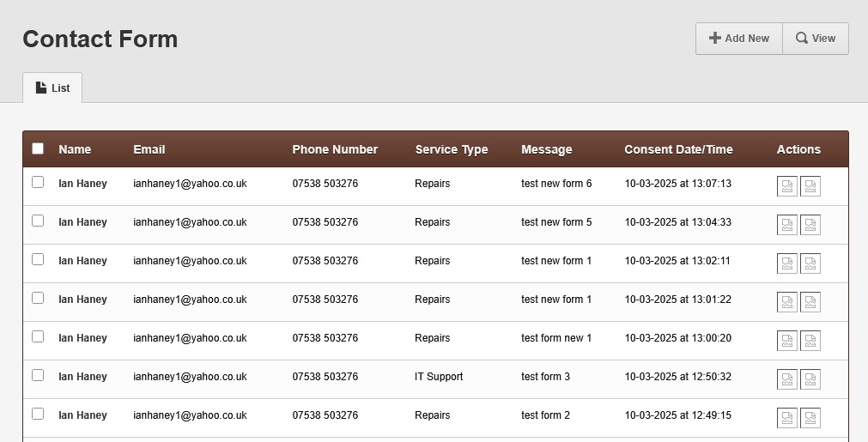Click the View button
The image size is (868, 442).
coord(816,39)
